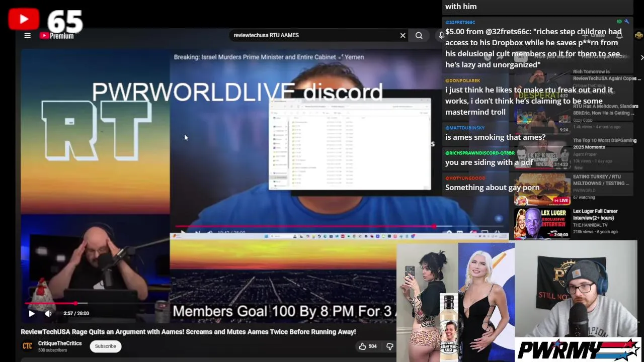
Task: Click @32FRETS66C username in chat overlay
Action: click(460, 22)
